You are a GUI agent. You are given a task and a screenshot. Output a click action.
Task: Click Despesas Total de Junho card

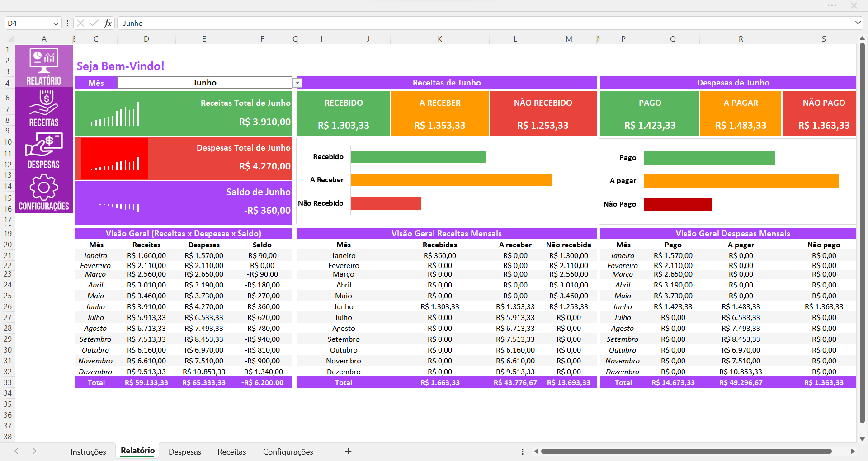tap(184, 158)
